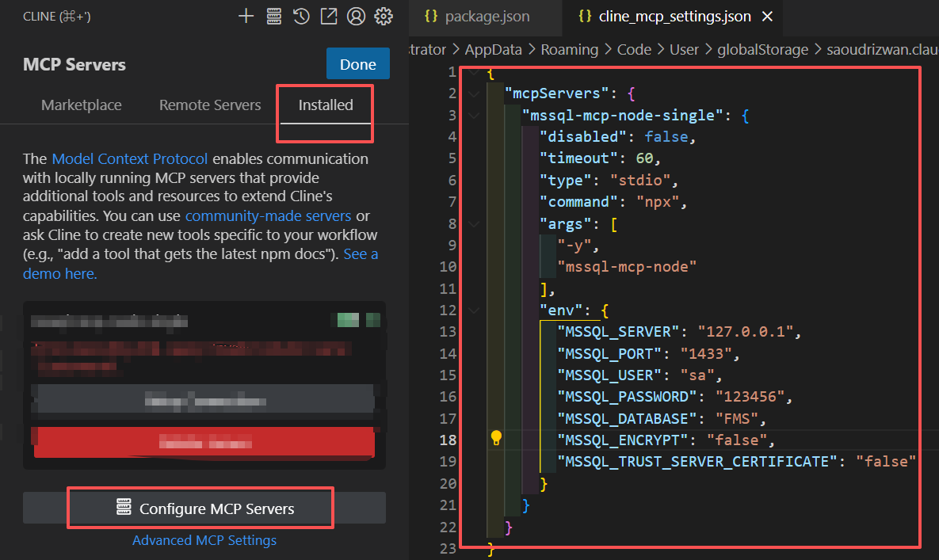The width and height of the screenshot is (939, 560).
Task: Open MCP Servers icon in Cline header
Action: coord(273,16)
